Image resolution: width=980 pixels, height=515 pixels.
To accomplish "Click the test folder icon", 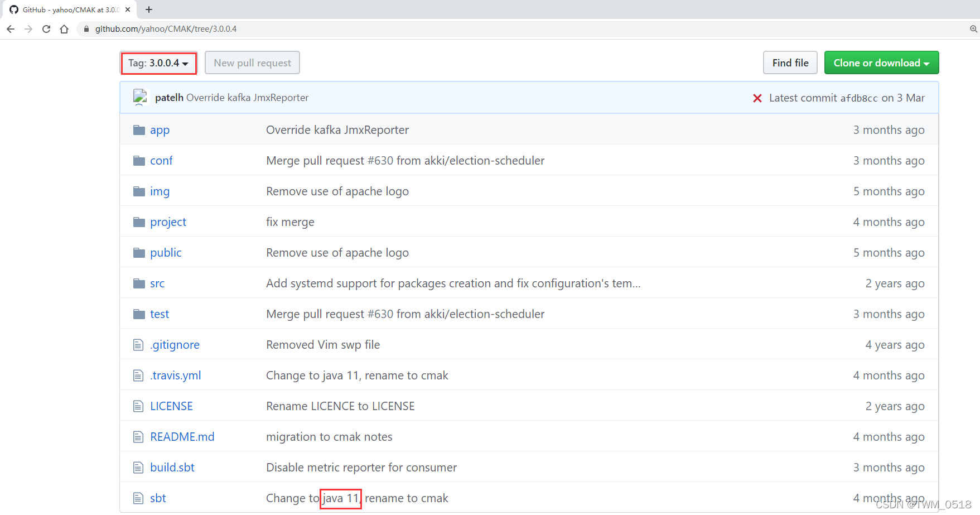I will pos(139,314).
